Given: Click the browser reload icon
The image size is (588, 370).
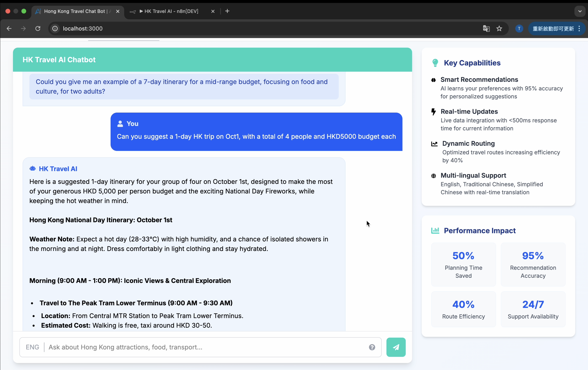Looking at the screenshot, I should pos(38,28).
